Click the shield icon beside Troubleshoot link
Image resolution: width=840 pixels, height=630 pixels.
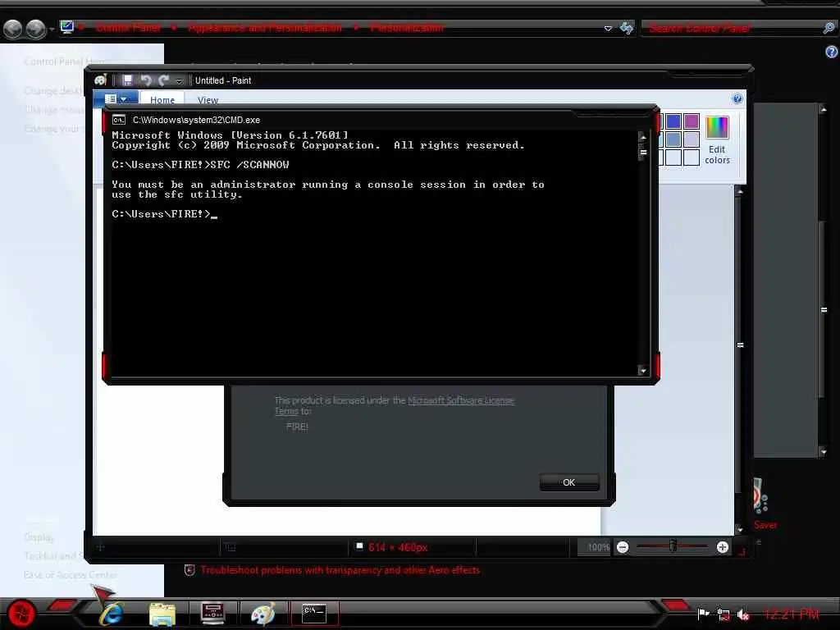[189, 570]
